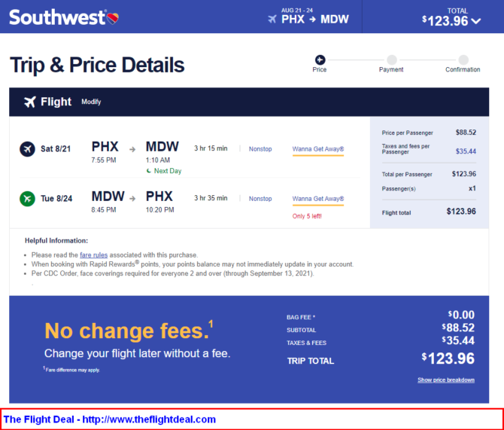The height and width of the screenshot is (430, 504).
Task: Open the fare rules link
Action: click(x=93, y=255)
